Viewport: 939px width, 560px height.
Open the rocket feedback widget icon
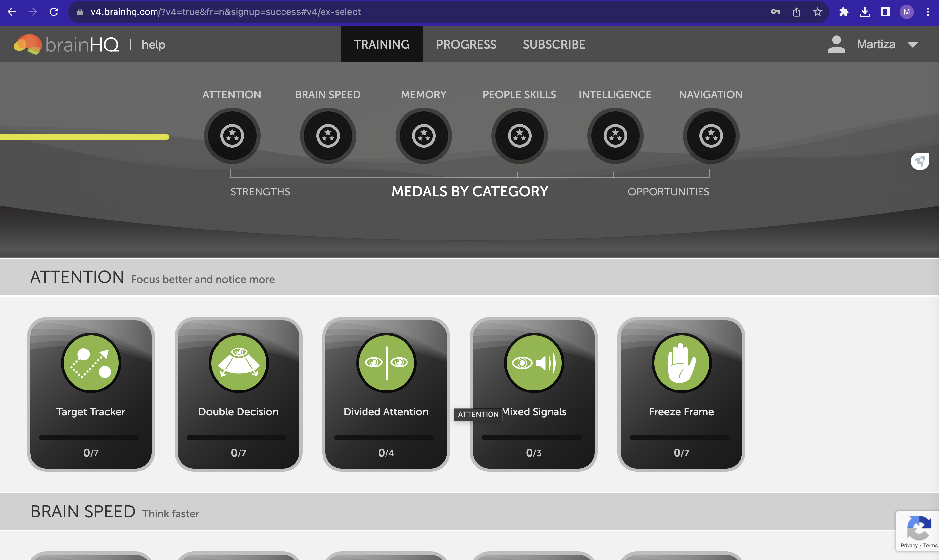pos(919,162)
